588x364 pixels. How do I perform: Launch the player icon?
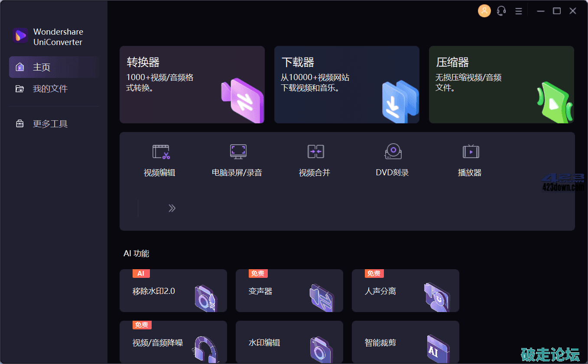click(x=470, y=152)
